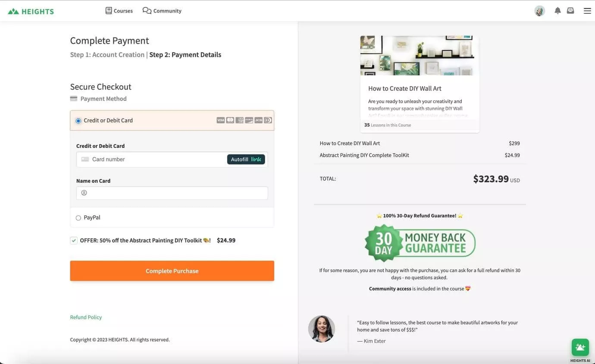Open the inbox tray icon
This screenshot has width=595, height=364.
pos(570,11)
